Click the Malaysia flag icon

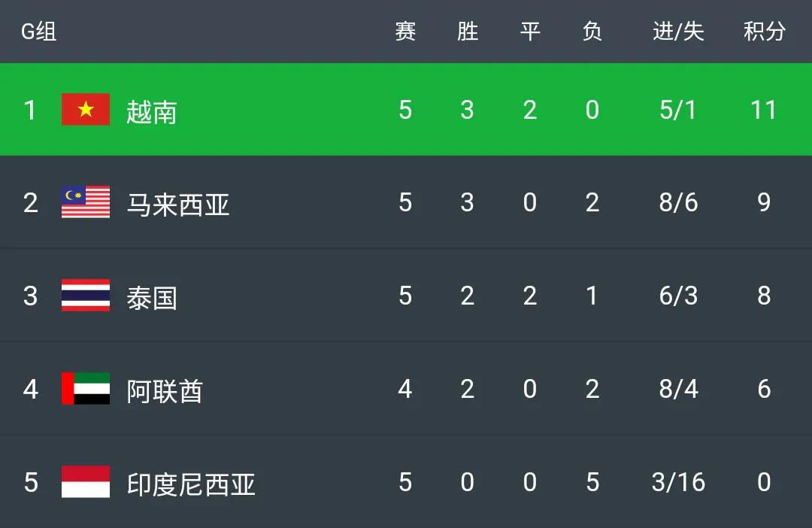(86, 202)
